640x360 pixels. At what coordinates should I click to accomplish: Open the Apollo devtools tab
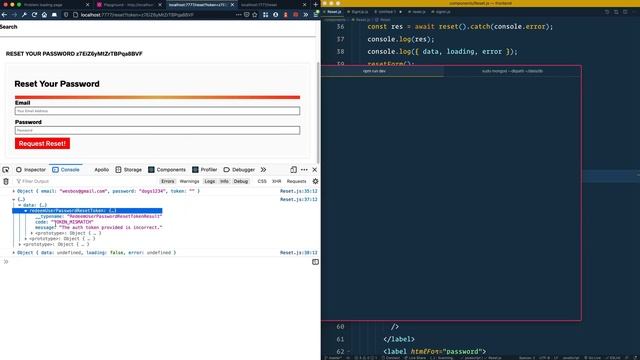102,170
